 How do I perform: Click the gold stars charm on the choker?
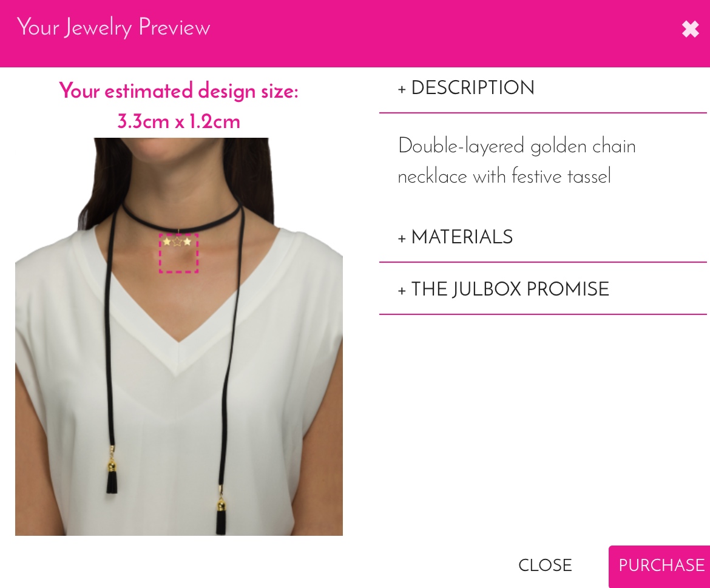(177, 242)
